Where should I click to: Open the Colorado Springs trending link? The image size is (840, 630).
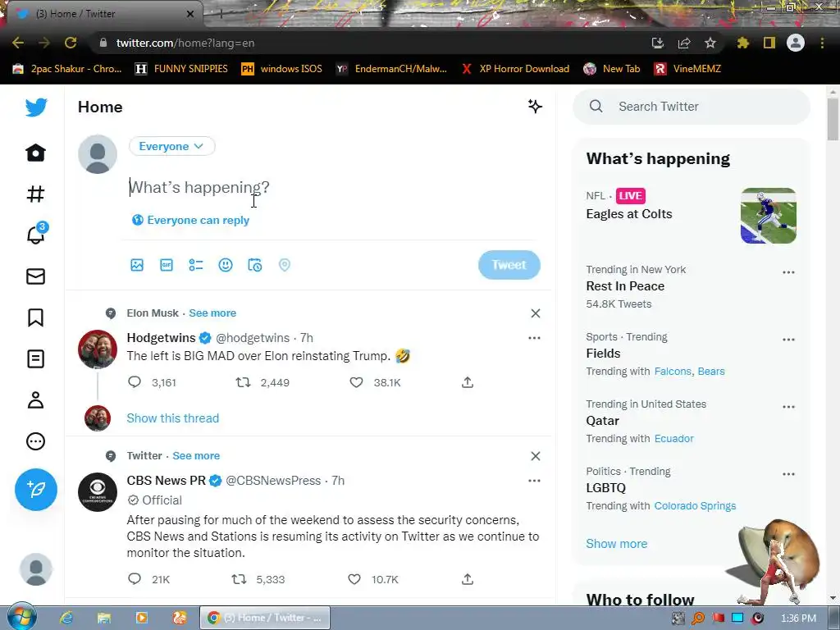pos(695,505)
